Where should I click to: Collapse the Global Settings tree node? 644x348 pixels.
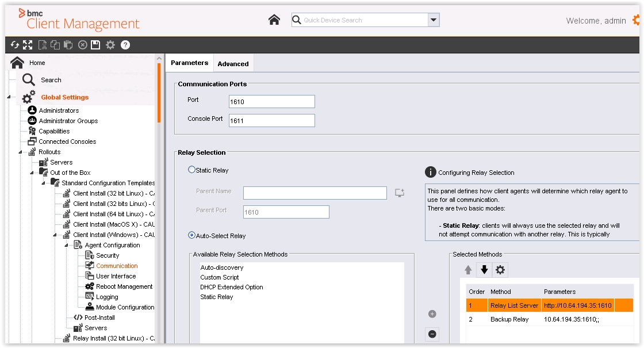tap(9, 97)
